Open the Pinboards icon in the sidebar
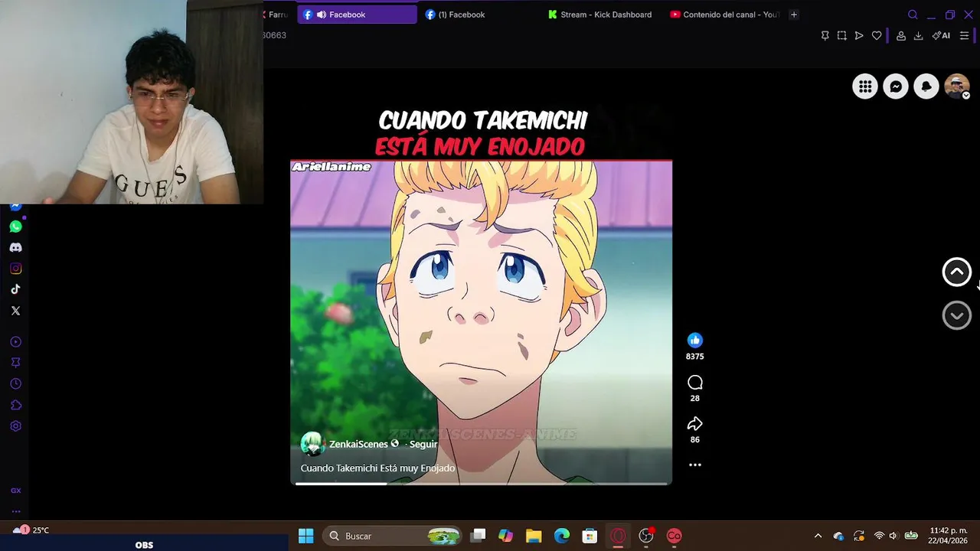The image size is (980, 551). tap(15, 363)
